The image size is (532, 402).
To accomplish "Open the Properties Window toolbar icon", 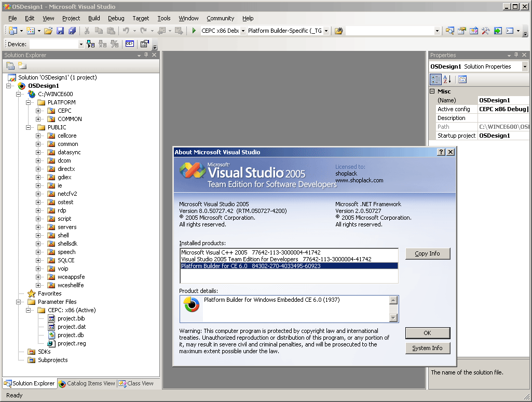I will click(x=462, y=31).
